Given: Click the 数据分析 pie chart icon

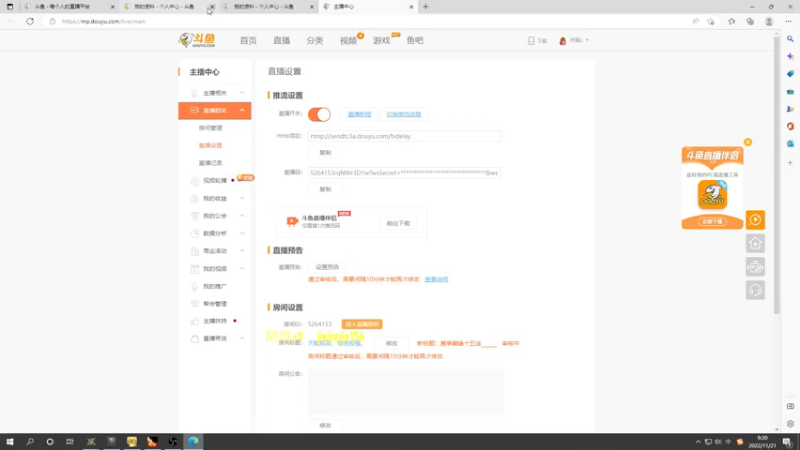Looking at the screenshot, I should point(194,233).
